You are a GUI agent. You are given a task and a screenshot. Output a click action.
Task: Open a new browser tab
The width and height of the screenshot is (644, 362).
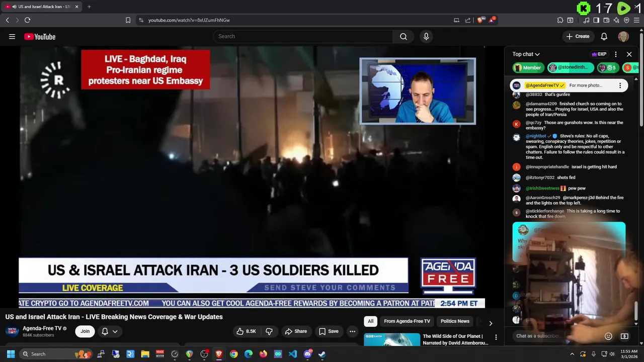pyautogui.click(x=89, y=7)
